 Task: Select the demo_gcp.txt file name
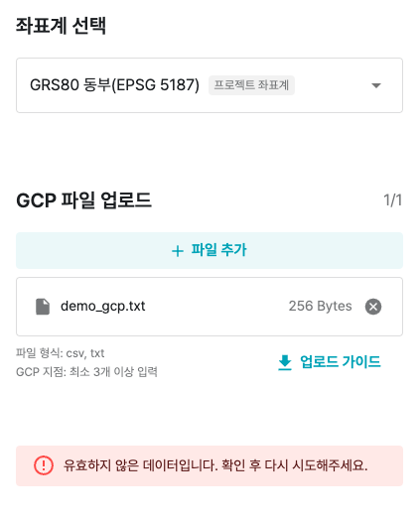tap(103, 307)
